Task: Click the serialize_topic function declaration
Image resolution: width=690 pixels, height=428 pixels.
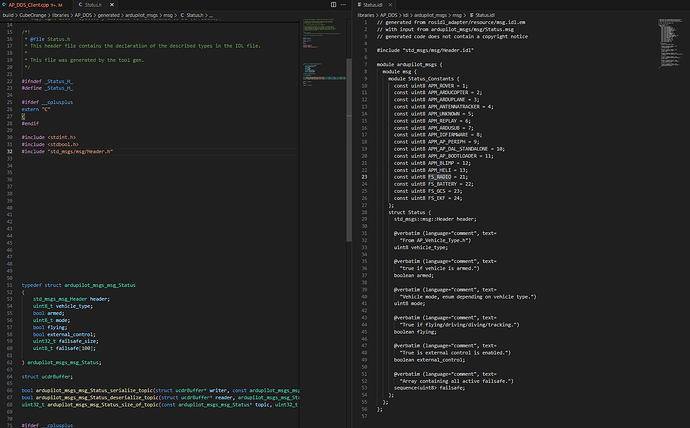Action: [x=160, y=391]
